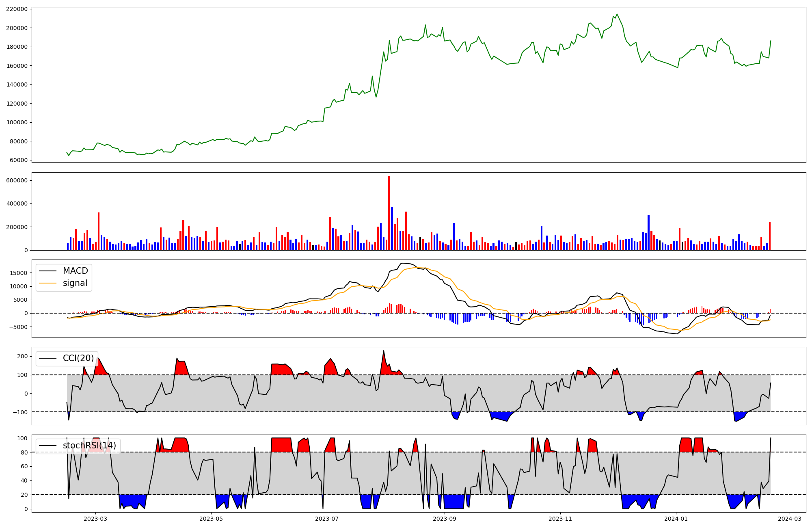Click the −100 label on CCI axis
The image size is (812, 528).
coord(20,412)
